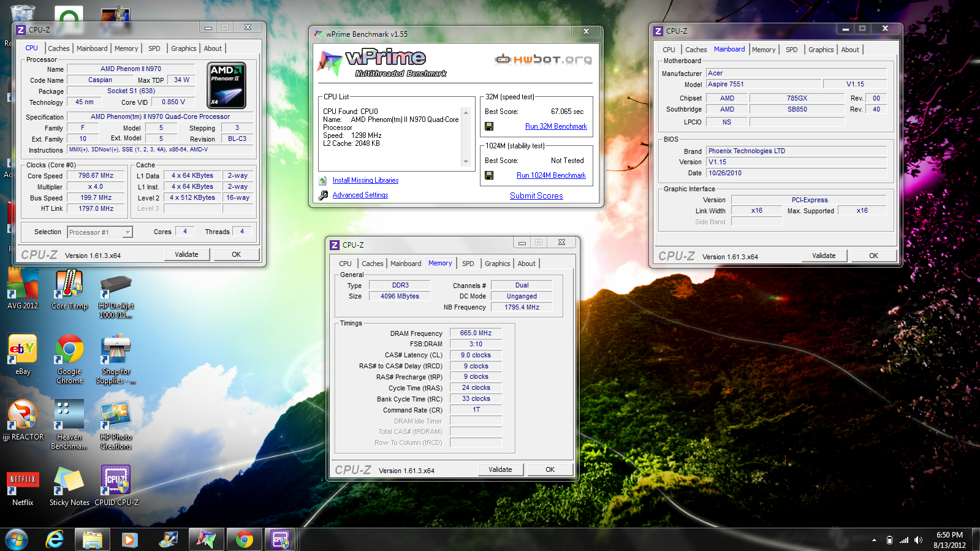
Task: Switch to the CPU tab in the right CPU-Z window
Action: tap(669, 50)
